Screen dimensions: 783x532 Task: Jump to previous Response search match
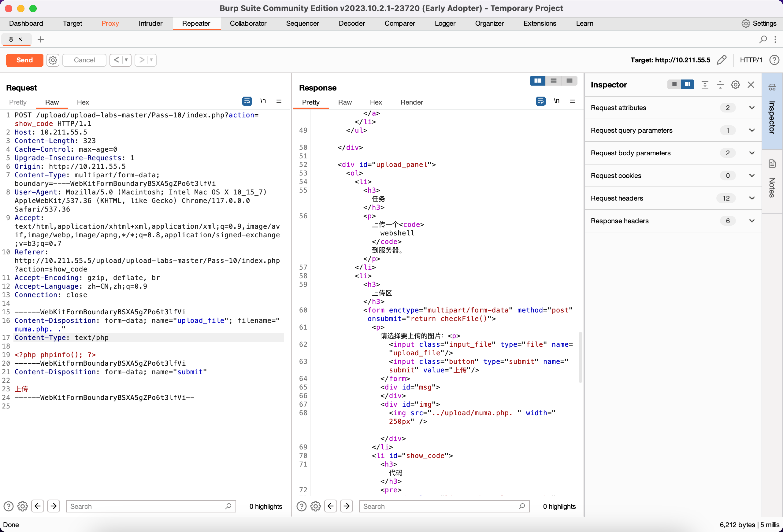point(331,506)
